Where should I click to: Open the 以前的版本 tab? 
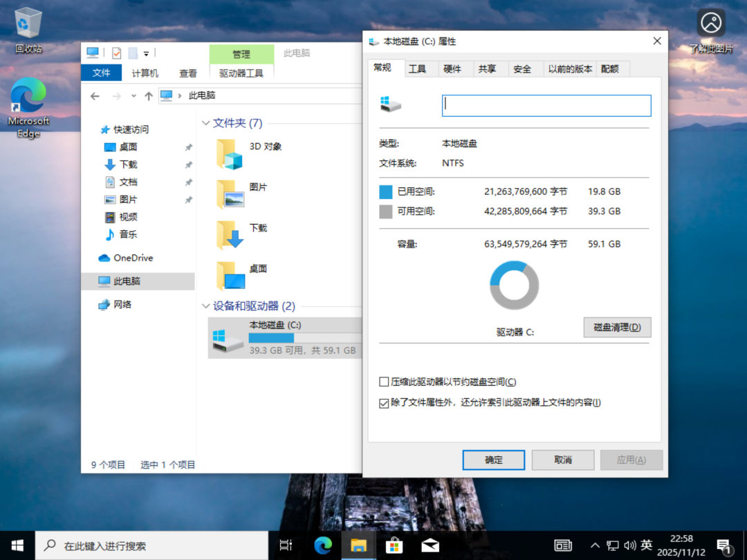pyautogui.click(x=570, y=69)
